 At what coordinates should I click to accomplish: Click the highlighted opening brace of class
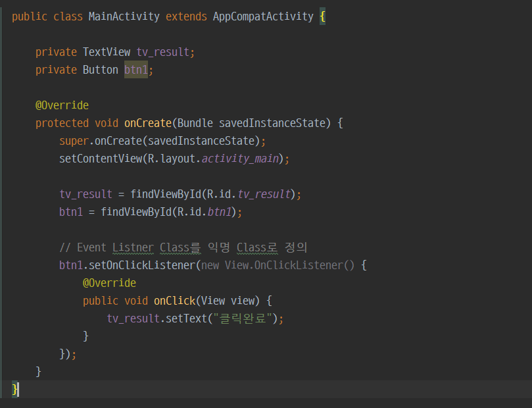click(x=322, y=16)
